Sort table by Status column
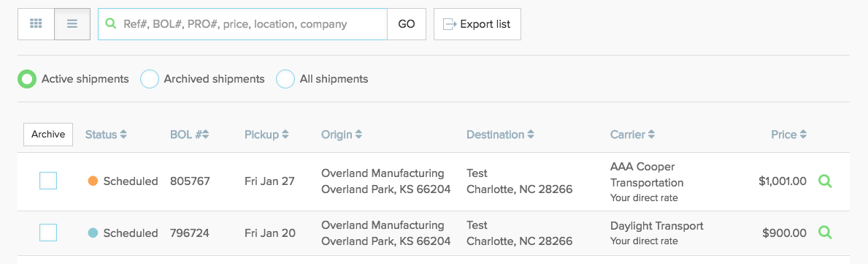This screenshot has height=264, width=868. [x=107, y=135]
